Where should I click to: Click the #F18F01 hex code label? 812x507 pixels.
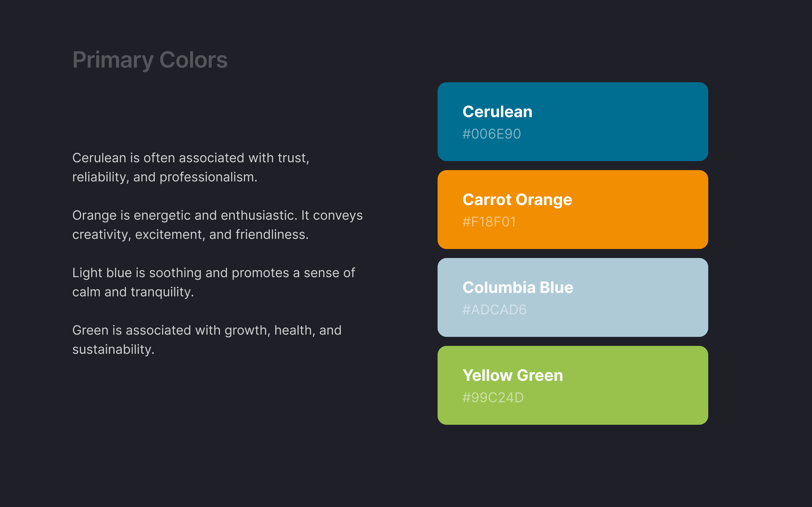(489, 222)
